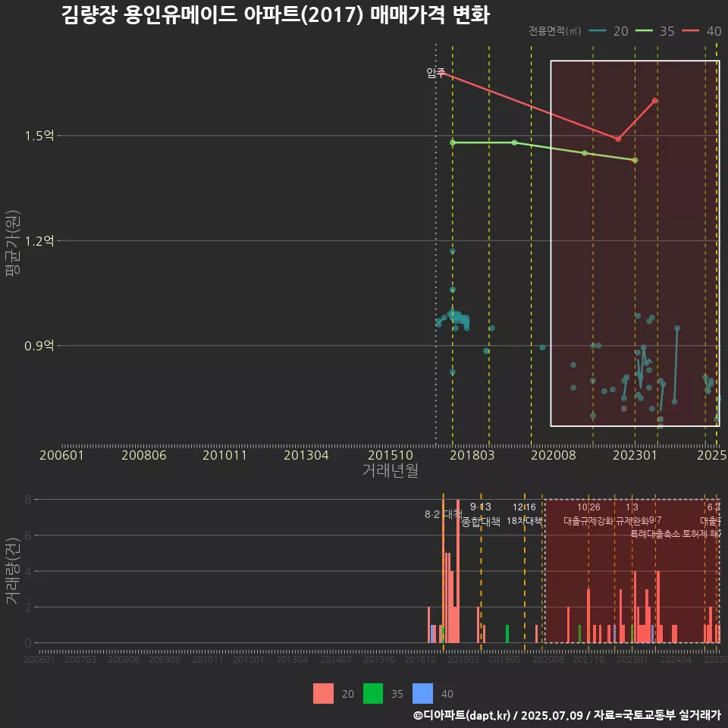
Task: Click the '6' gridline label on volume chart
Action: pyautogui.click(x=28, y=535)
